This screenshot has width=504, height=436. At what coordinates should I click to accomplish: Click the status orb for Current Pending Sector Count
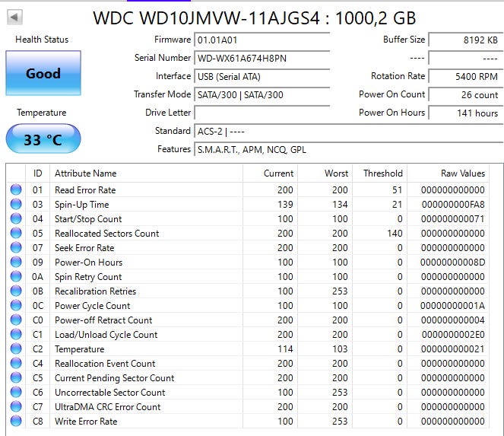[x=16, y=378]
